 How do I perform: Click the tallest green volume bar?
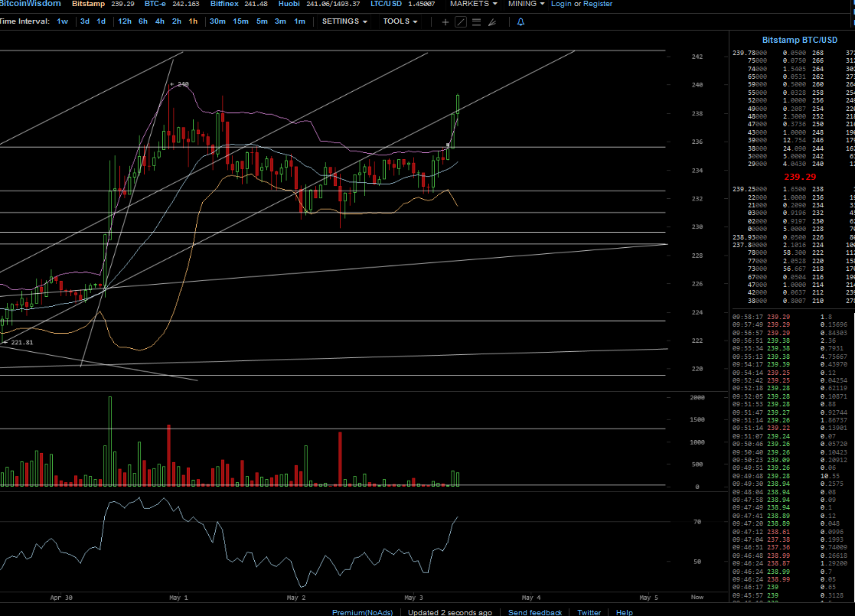(x=110, y=442)
